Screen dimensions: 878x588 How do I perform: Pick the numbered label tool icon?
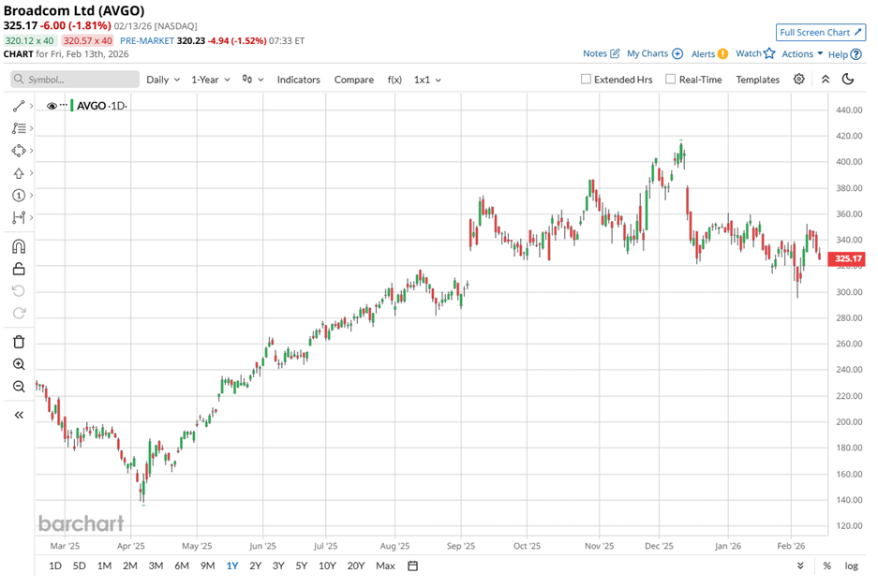[19, 196]
